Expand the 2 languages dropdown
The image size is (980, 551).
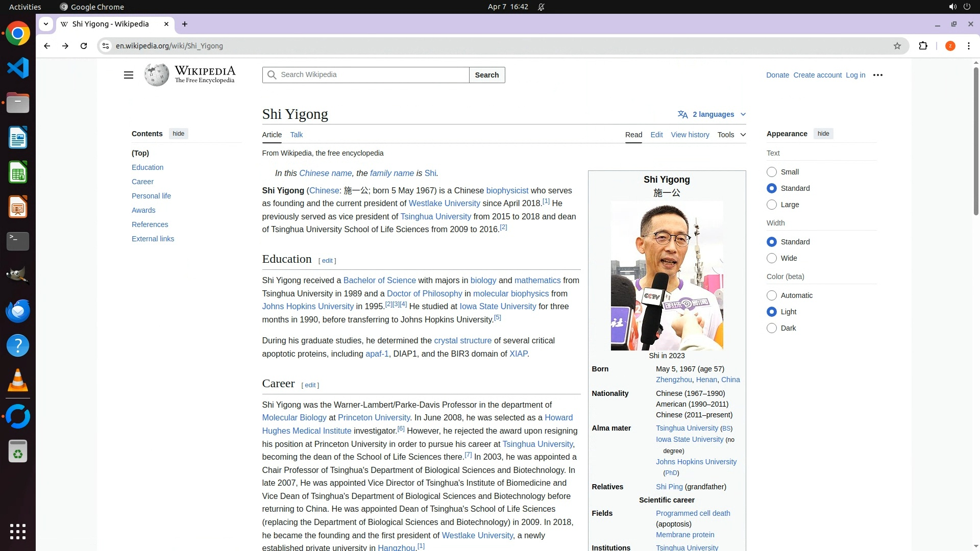point(712,114)
